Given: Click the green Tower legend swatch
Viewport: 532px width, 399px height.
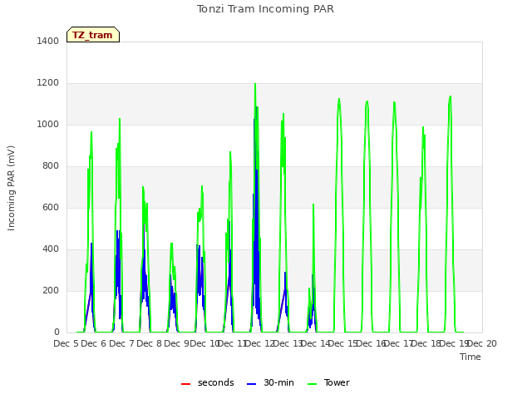Looking at the screenshot, I should (x=312, y=384).
